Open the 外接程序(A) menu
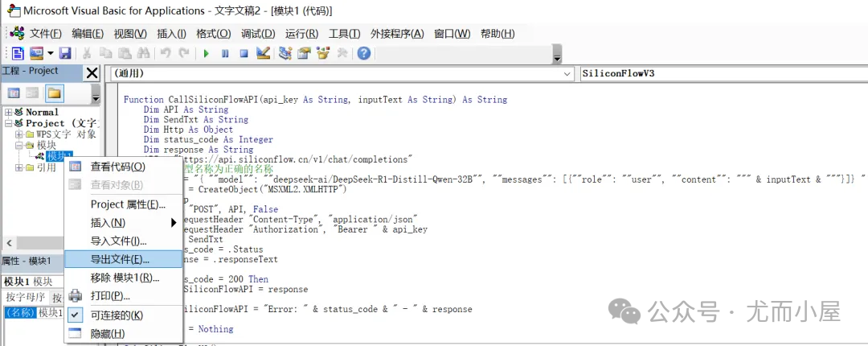868x346 pixels. [x=397, y=33]
